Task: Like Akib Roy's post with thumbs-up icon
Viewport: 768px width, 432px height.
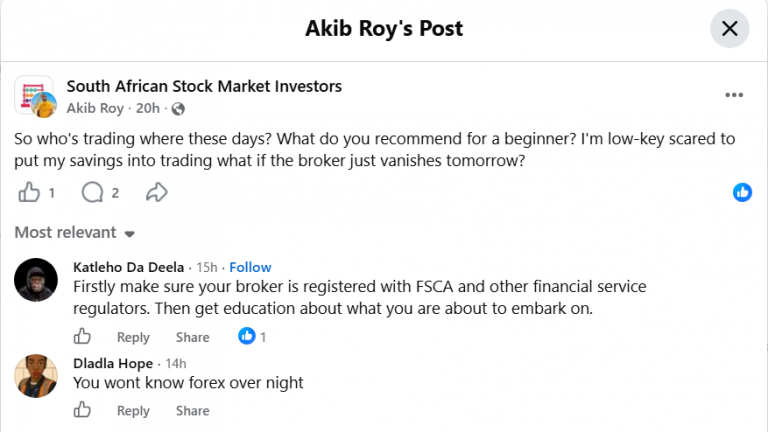Action: 29,192
